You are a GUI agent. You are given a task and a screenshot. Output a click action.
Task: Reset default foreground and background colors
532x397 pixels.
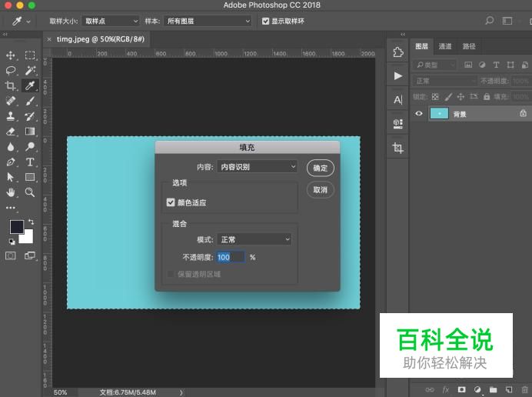(12, 242)
